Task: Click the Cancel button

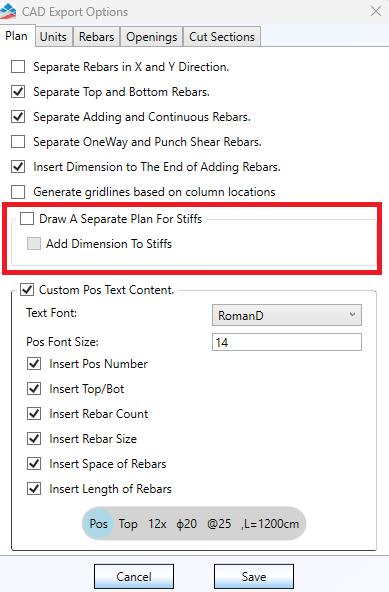Action: tap(134, 577)
